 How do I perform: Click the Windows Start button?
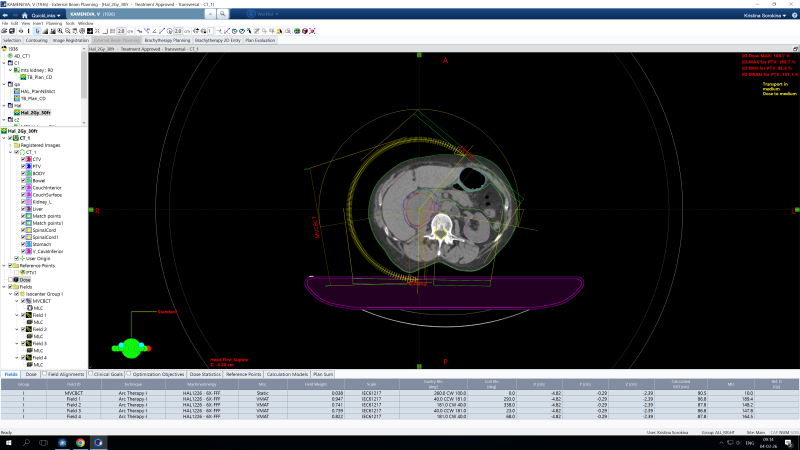click(8, 442)
